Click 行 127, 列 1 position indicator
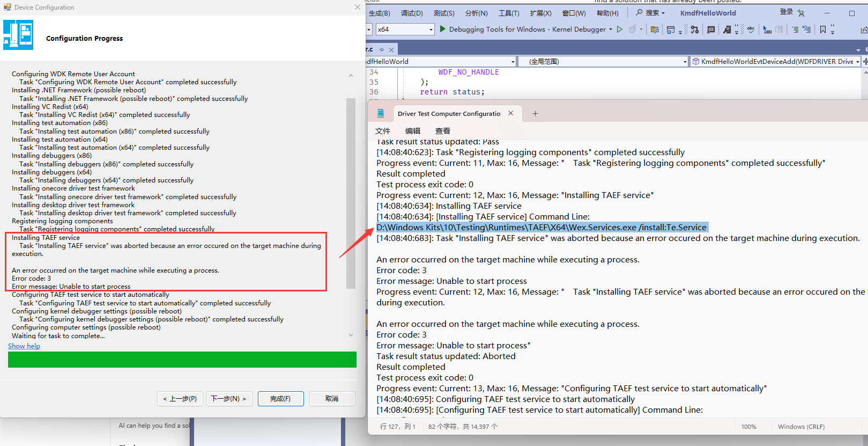868x446 pixels. 398,427
